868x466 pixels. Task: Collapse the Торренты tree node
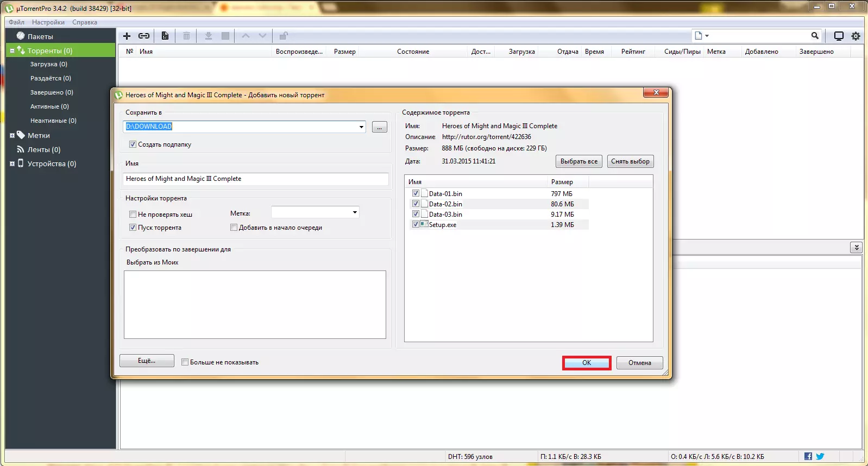pyautogui.click(x=12, y=51)
